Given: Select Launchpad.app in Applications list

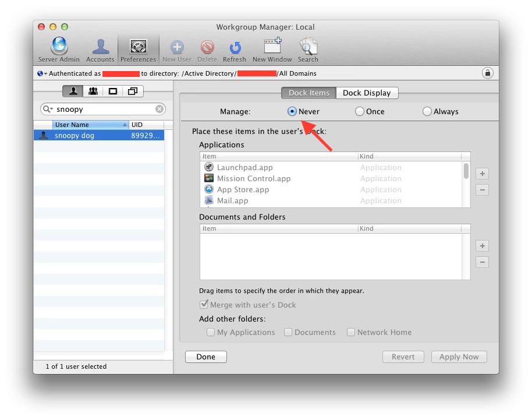Looking at the screenshot, I should click(331, 167).
